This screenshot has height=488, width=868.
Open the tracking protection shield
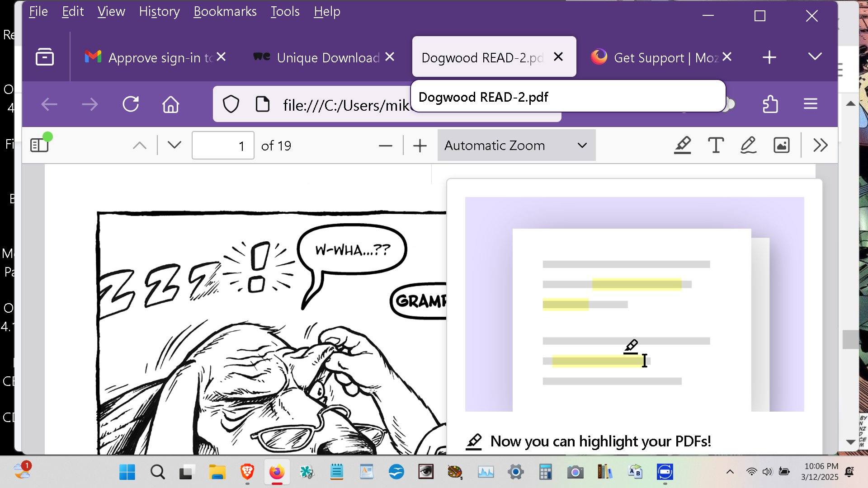tap(231, 104)
